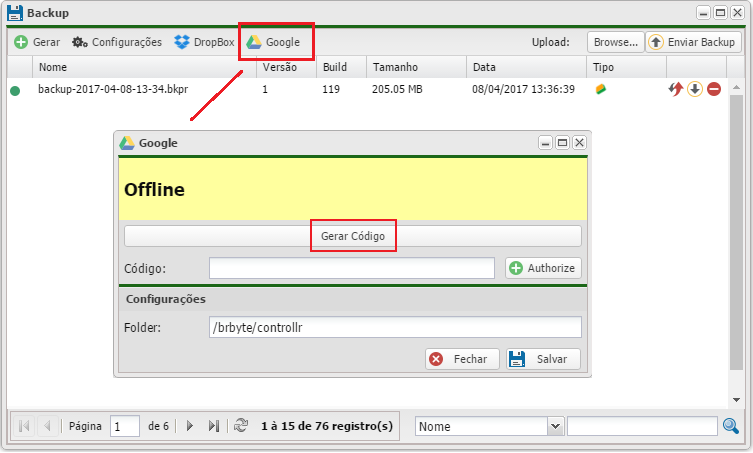This screenshot has width=753, height=453.
Task: Delete the backup using the red minus icon
Action: (714, 89)
